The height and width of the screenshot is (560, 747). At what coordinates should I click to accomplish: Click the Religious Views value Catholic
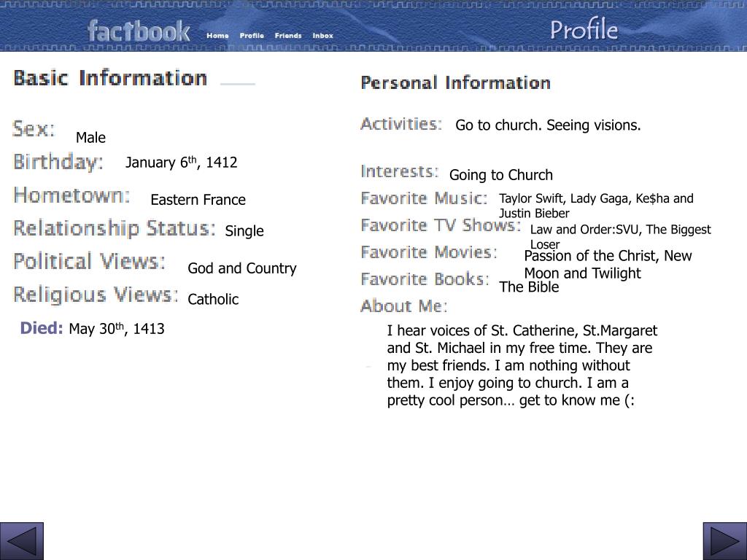pos(213,299)
